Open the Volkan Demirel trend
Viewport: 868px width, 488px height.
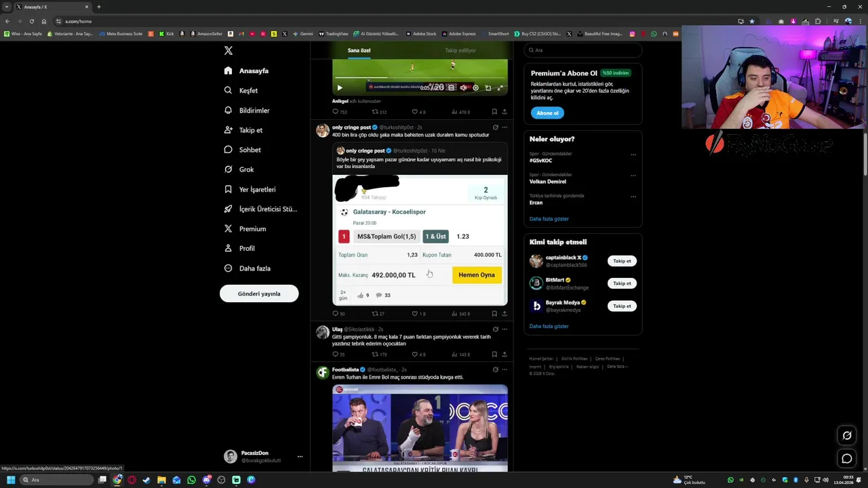click(547, 182)
